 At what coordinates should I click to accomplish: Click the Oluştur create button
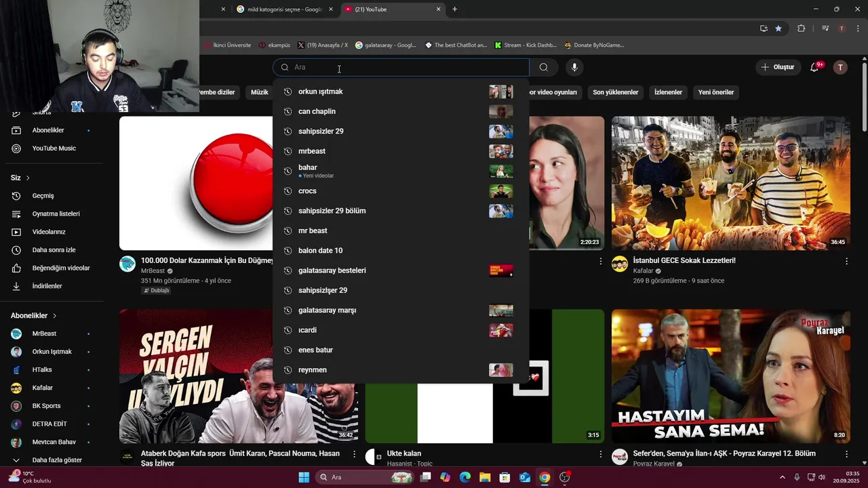click(x=778, y=67)
